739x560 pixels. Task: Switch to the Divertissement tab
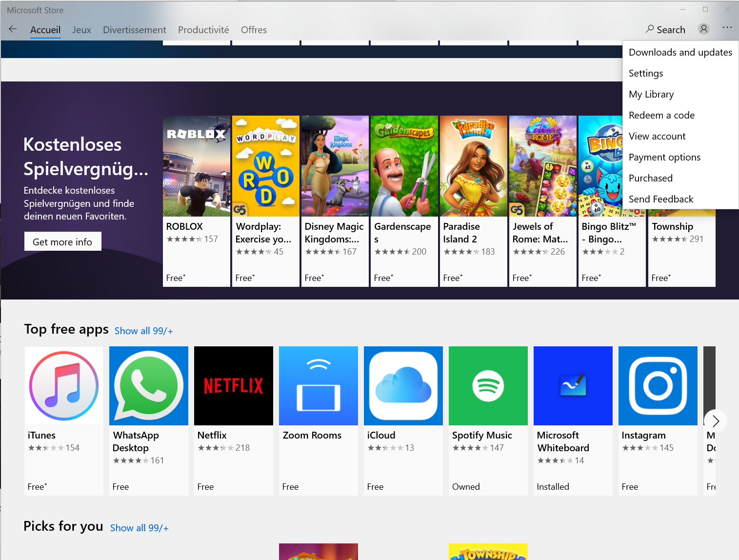[x=135, y=30]
